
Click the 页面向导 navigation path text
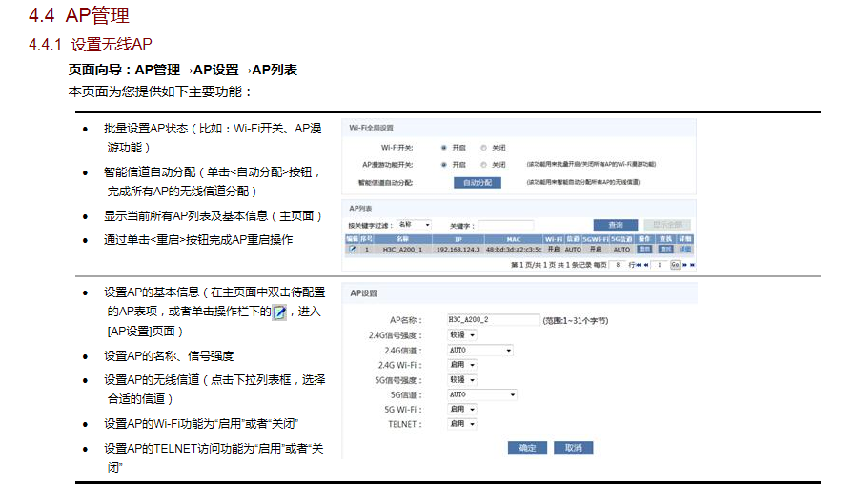183,70
